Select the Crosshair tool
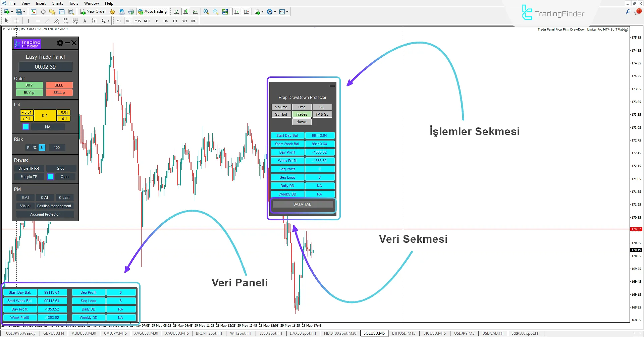644x337 pixels. coord(16,20)
